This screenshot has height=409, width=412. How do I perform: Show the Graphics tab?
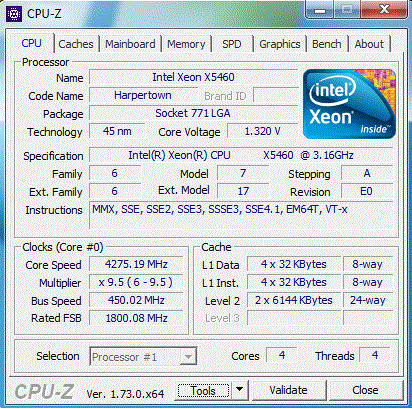(280, 44)
